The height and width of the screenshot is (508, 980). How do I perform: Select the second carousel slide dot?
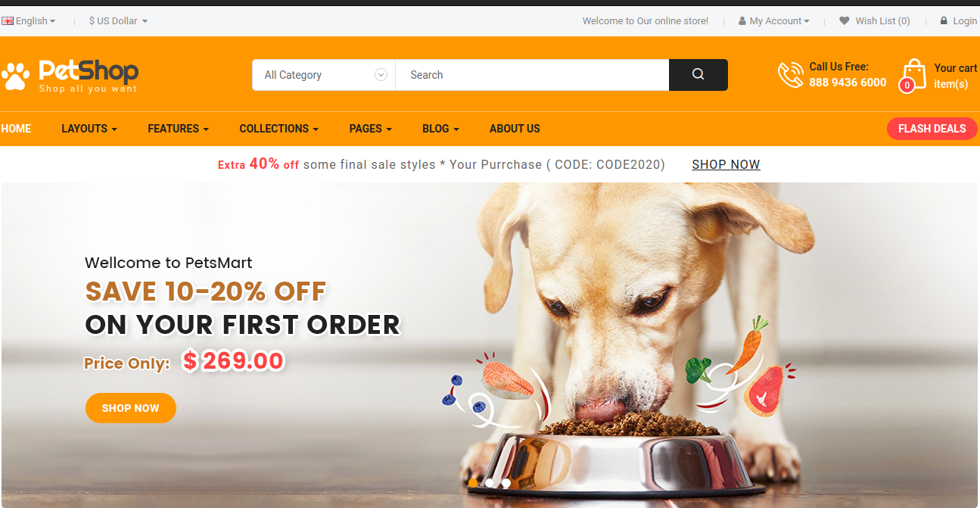490,482
